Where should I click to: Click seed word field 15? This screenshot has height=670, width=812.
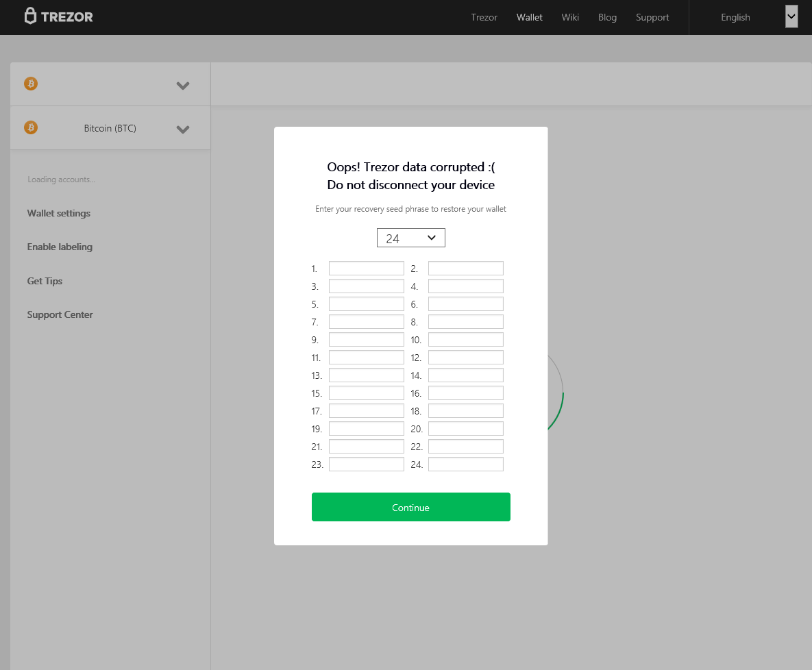tap(366, 393)
